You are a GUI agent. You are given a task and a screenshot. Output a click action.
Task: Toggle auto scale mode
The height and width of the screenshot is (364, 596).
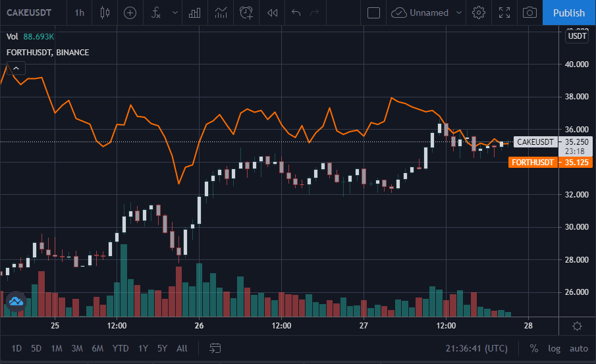[579, 348]
